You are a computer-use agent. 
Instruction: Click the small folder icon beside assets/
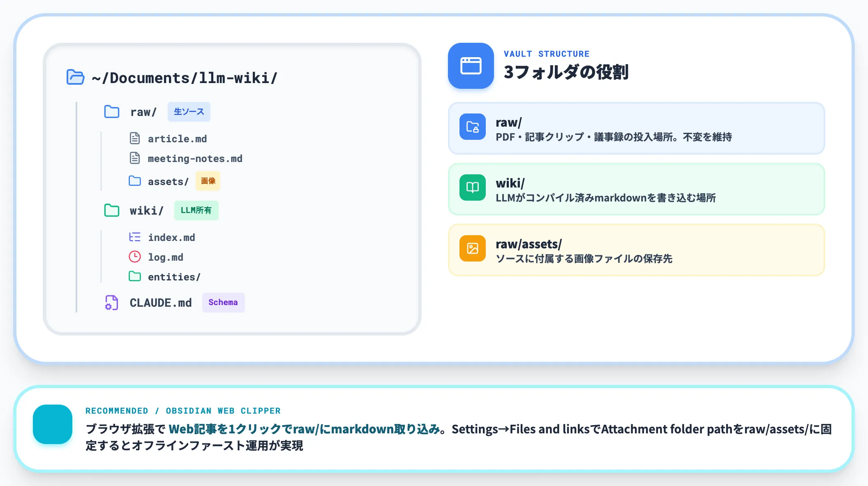coord(135,181)
